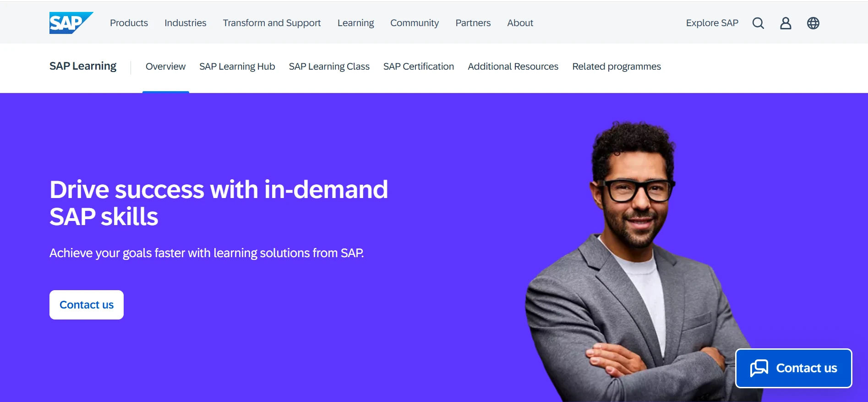Select the Related programmes tab
Viewport: 868px width, 402px height.
617,66
